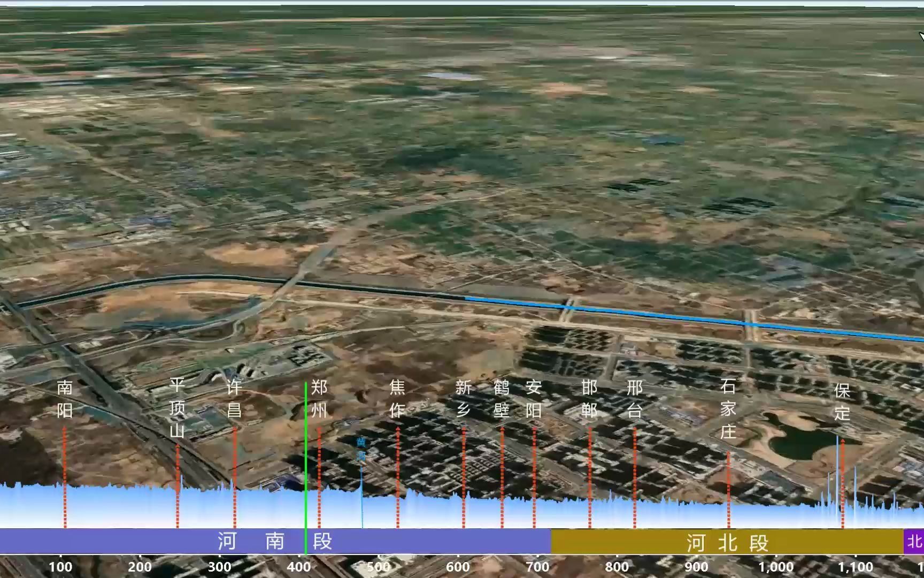The height and width of the screenshot is (578, 924).
Task: Click the small blue 黄河 river label
Action: (x=361, y=449)
